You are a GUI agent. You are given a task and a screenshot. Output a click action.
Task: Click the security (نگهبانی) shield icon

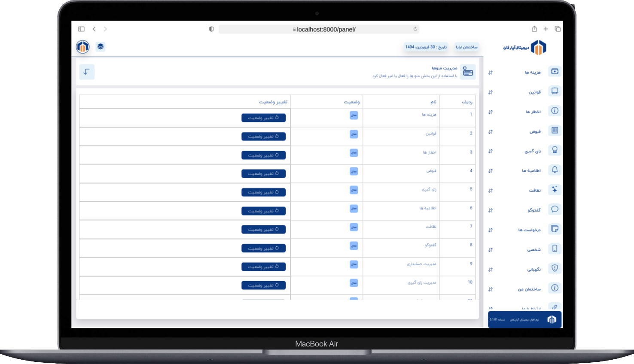(x=555, y=268)
